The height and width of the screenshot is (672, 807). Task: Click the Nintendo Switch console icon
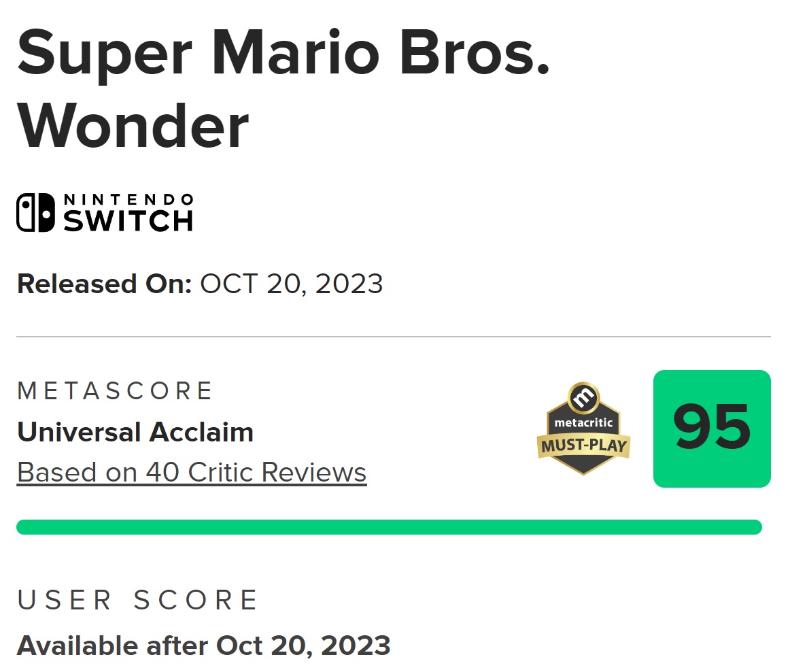[35, 213]
